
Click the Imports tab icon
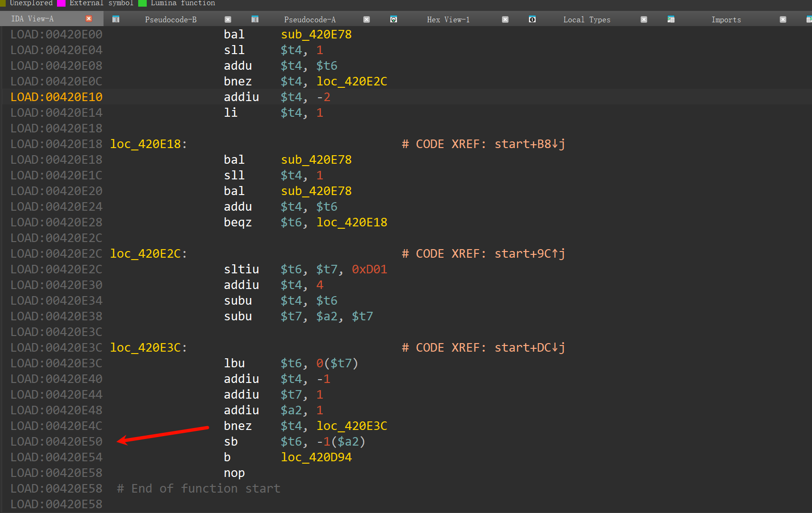[671, 19]
